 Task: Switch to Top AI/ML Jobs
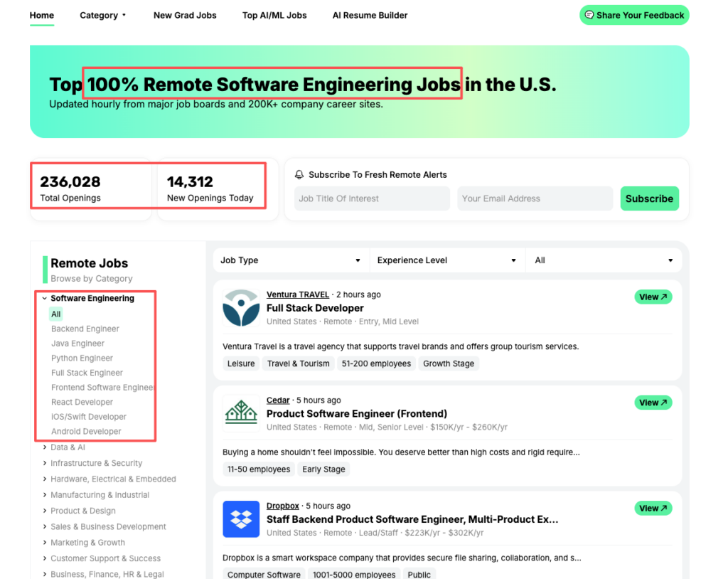click(274, 15)
